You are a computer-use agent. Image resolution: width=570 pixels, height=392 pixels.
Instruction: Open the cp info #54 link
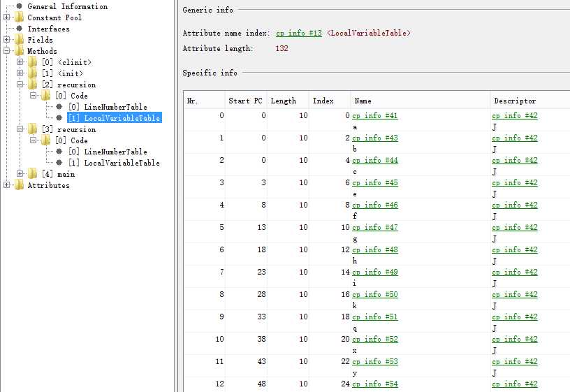pos(375,384)
